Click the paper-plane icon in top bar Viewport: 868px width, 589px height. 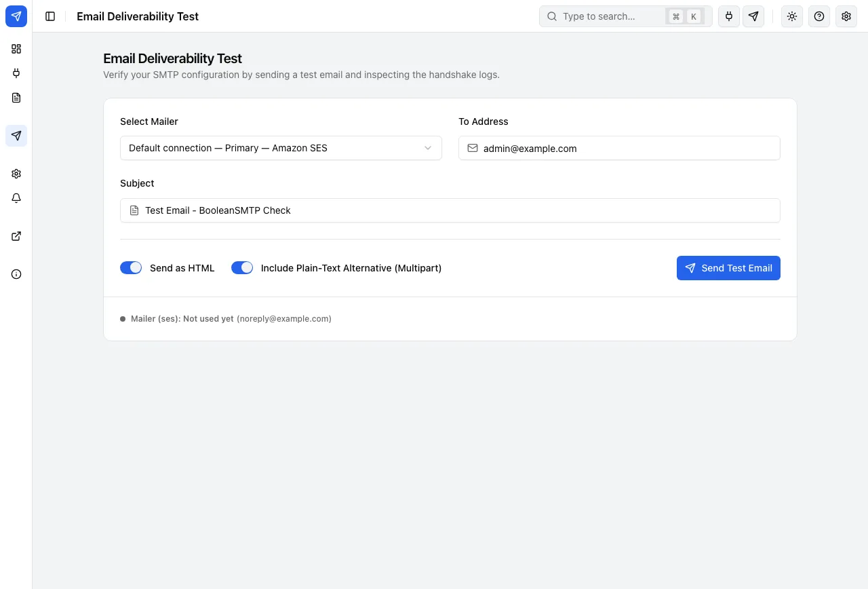pos(753,16)
